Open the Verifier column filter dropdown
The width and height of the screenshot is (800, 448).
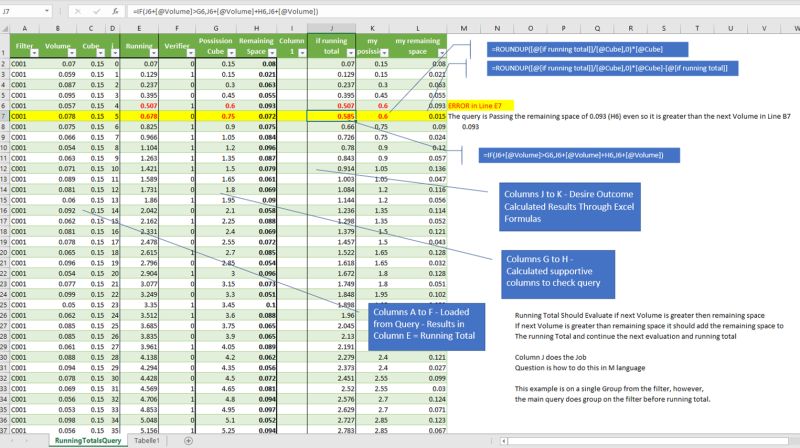click(190, 53)
